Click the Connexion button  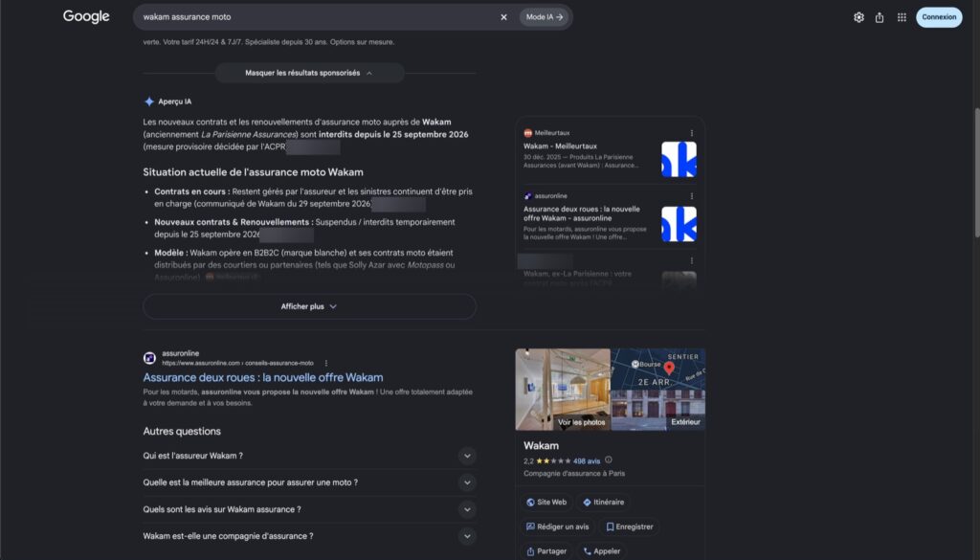pos(939,17)
